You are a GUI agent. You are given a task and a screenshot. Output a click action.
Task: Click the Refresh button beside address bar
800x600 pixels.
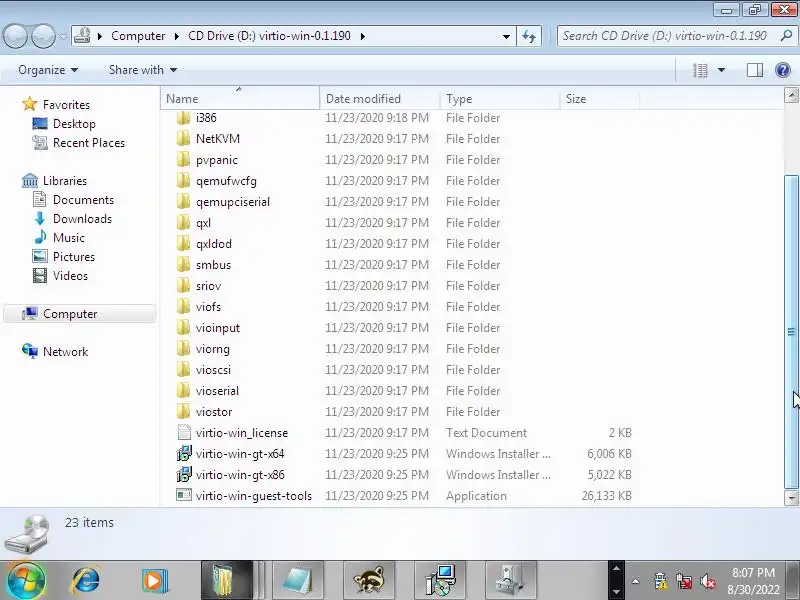pyautogui.click(x=529, y=36)
